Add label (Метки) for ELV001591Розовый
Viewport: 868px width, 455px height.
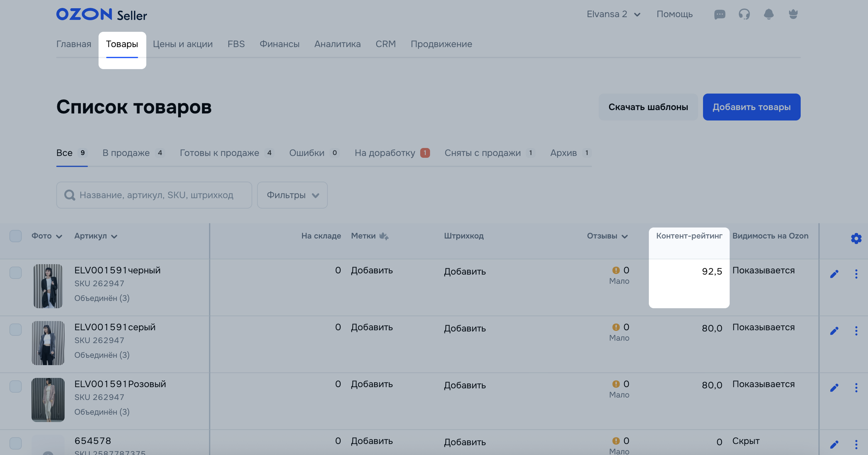[x=372, y=384]
